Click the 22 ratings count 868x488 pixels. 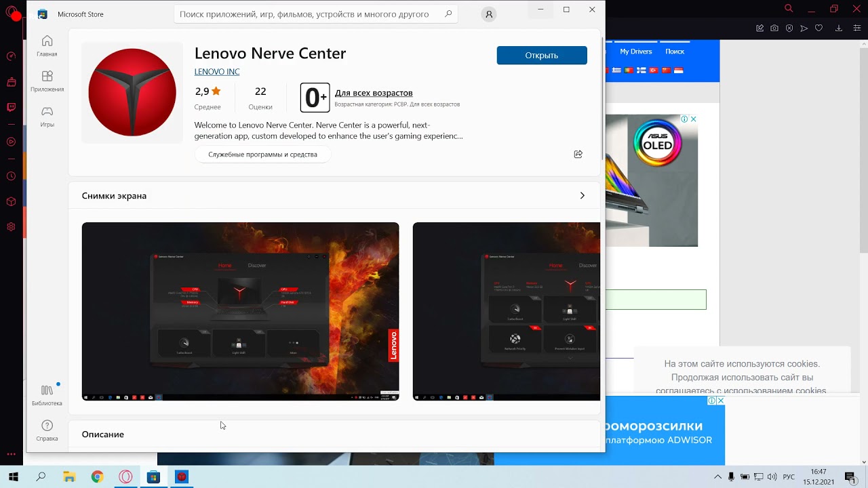click(x=260, y=91)
